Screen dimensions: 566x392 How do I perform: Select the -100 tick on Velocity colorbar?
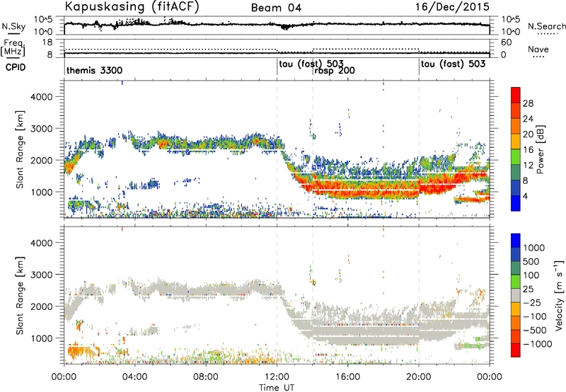click(535, 316)
